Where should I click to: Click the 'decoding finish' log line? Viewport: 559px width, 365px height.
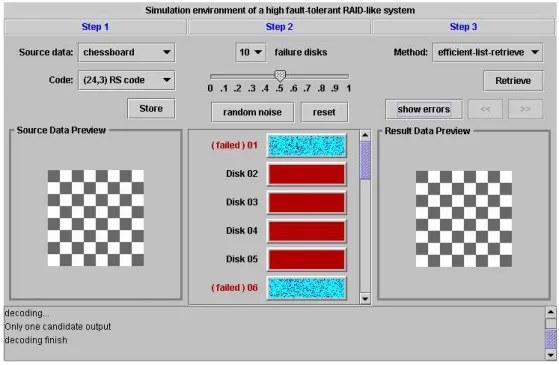[36, 340]
